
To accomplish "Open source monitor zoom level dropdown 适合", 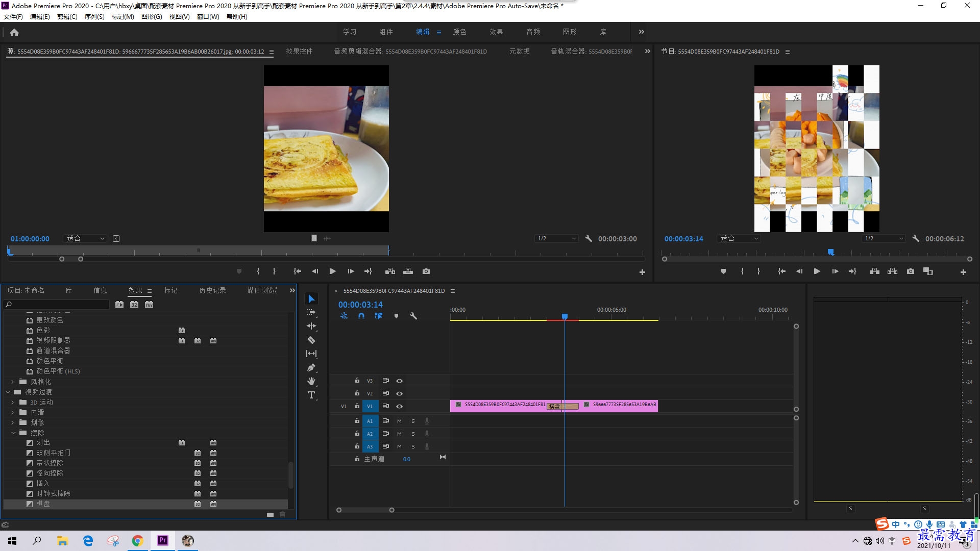I will tap(85, 239).
